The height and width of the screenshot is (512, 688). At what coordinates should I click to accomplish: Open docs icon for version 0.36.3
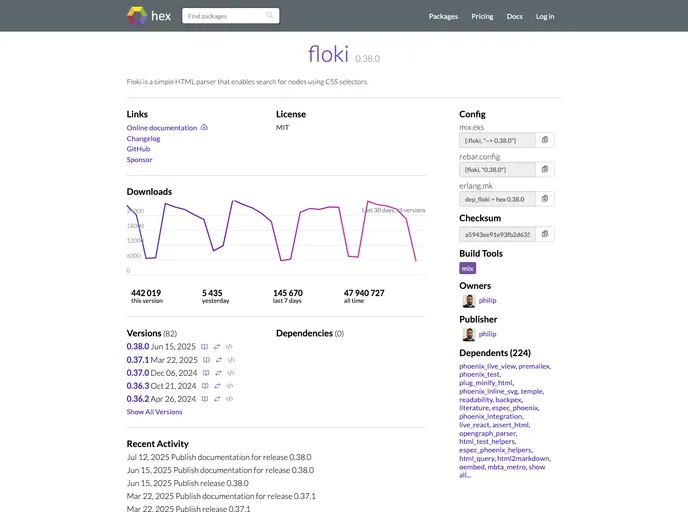pos(205,386)
